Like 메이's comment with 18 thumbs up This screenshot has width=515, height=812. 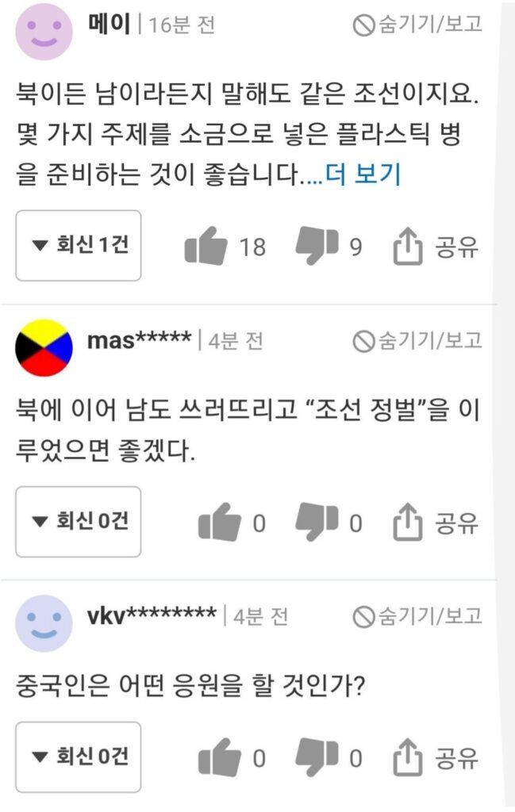click(x=206, y=246)
